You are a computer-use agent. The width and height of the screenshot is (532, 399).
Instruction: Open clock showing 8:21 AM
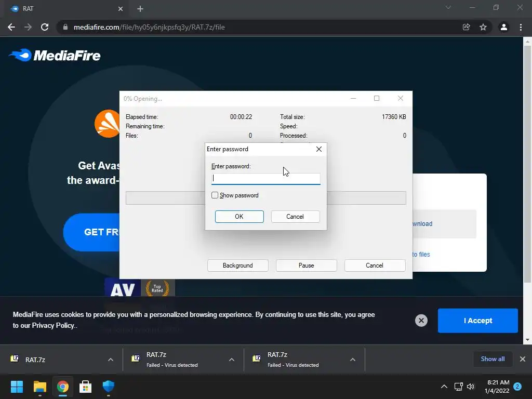coord(497,387)
